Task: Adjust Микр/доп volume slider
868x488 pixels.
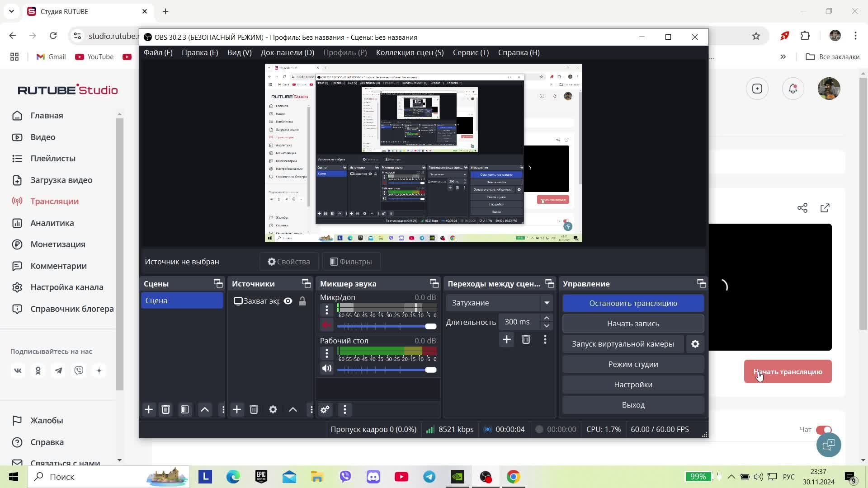Action: [387, 326]
